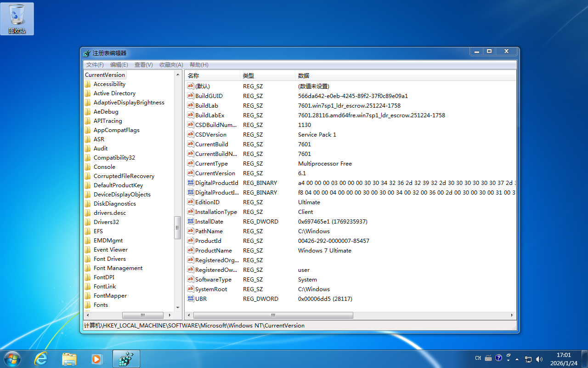Screen dimensions: 588x368
Task: Open the 文件(F) menu
Action: (x=95, y=65)
